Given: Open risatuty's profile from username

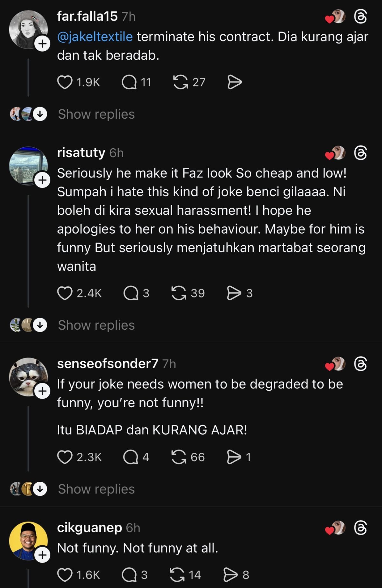Looking at the screenshot, I should (x=81, y=153).
